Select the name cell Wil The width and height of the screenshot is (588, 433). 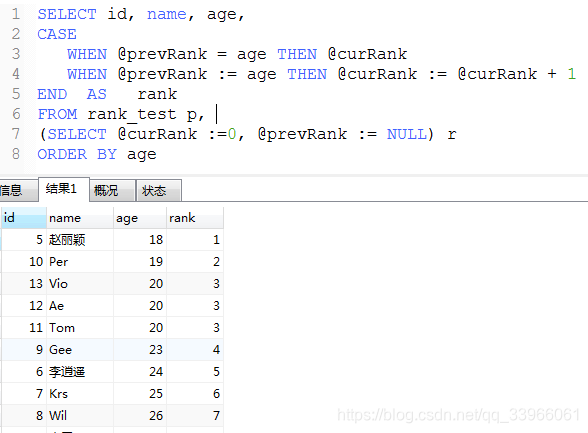[80, 416]
